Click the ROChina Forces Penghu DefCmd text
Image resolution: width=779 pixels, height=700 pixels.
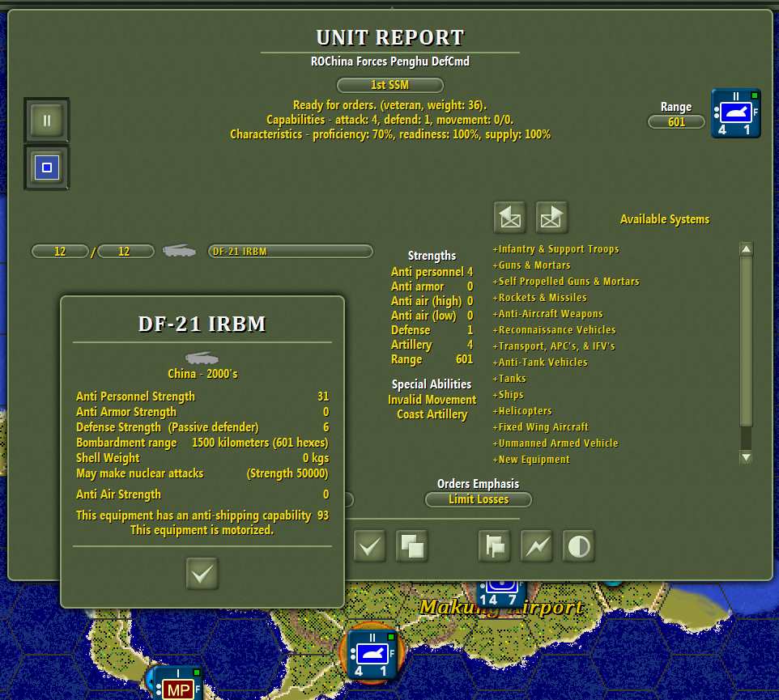pos(390,62)
